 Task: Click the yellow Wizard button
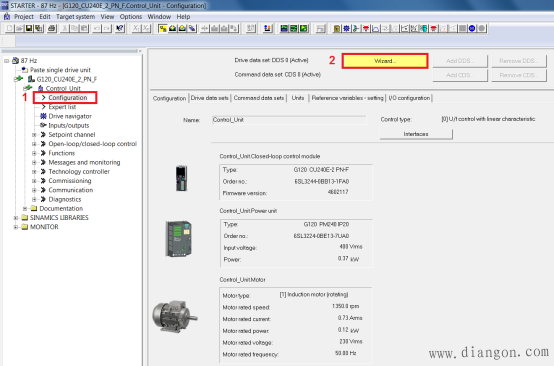click(385, 61)
